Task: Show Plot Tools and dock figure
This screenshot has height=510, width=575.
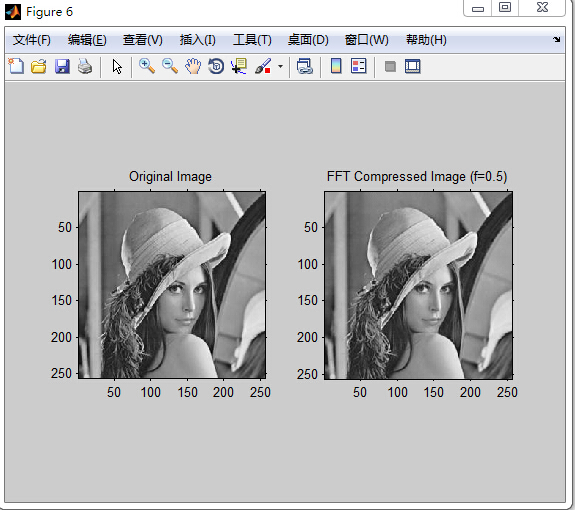Action: (413, 66)
